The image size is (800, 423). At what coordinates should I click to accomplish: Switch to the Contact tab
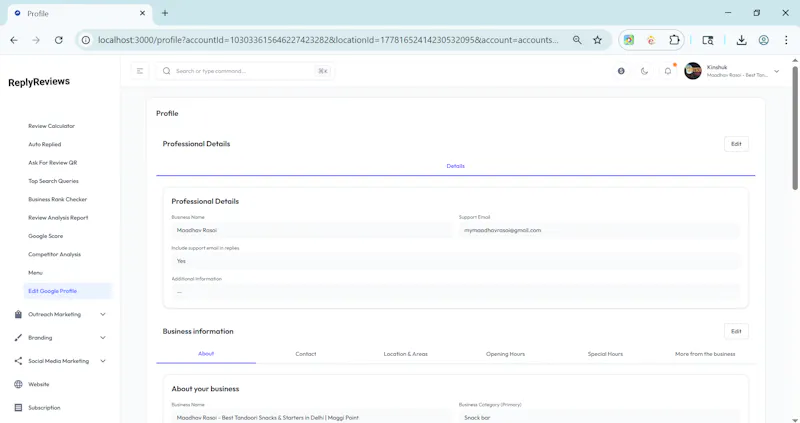(x=306, y=354)
